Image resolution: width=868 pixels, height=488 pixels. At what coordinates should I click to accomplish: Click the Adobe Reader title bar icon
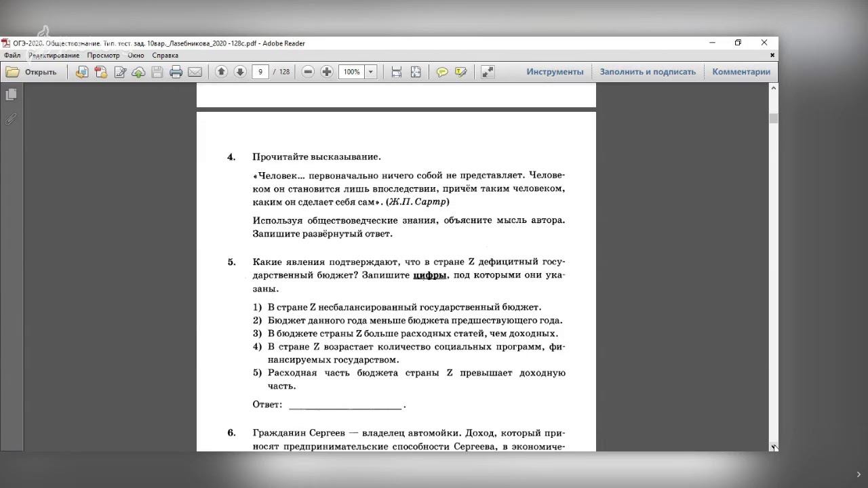tap(6, 43)
